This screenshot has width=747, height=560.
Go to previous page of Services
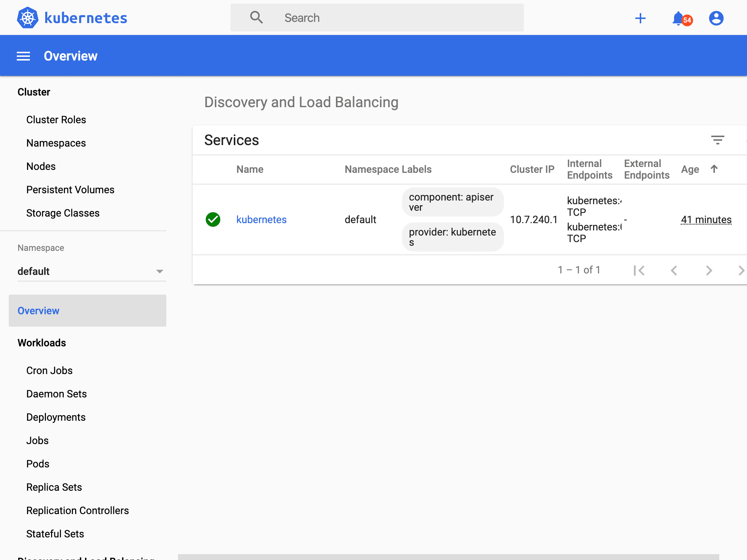pyautogui.click(x=674, y=270)
